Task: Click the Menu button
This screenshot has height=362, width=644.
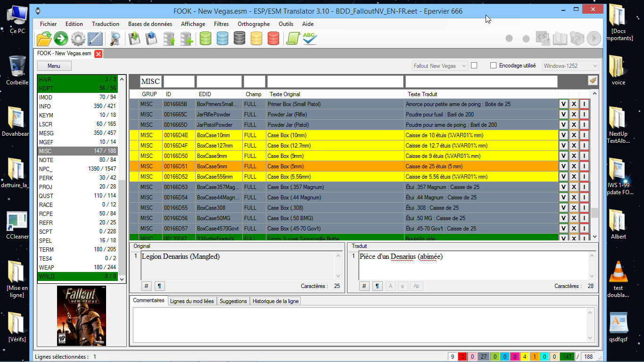Action: (x=54, y=66)
